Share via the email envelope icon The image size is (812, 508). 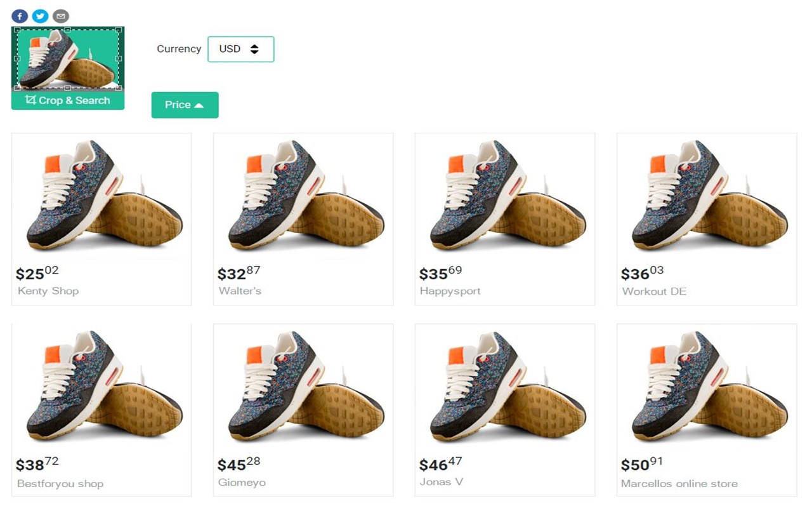click(x=60, y=16)
